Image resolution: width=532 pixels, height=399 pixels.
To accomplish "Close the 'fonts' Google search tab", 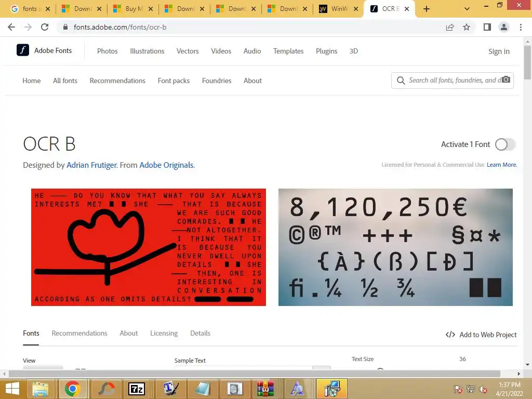I will coord(48,9).
